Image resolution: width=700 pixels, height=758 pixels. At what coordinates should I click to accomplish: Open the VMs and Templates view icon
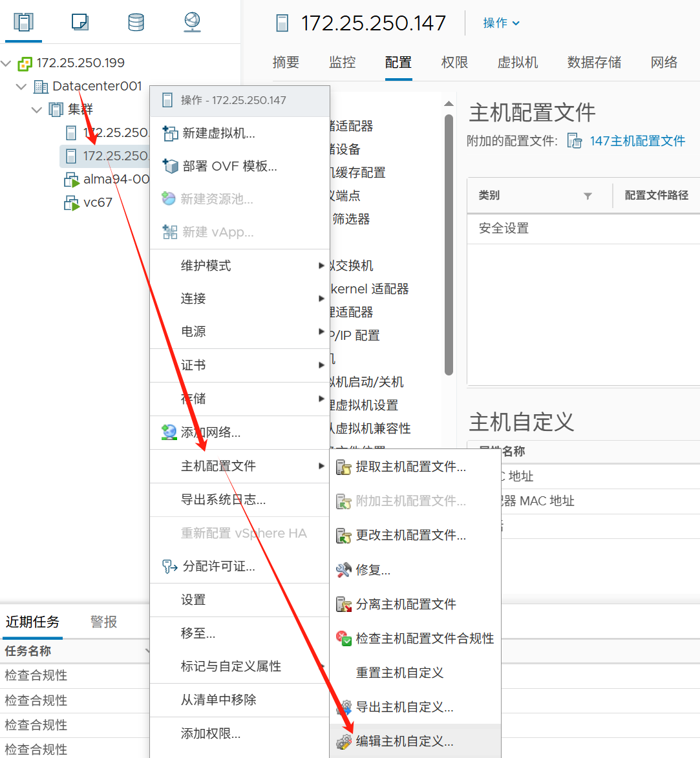pyautogui.click(x=80, y=22)
